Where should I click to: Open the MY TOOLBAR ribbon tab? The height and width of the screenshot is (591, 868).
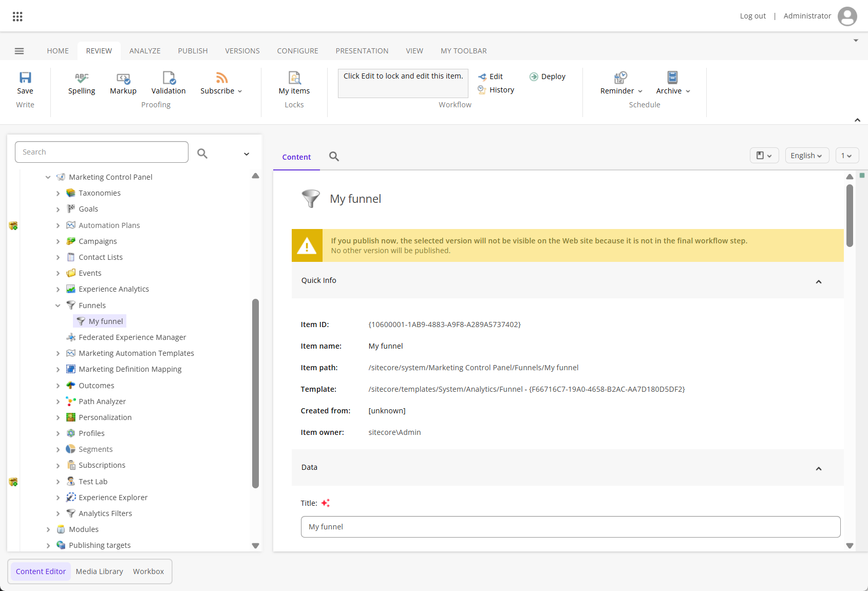click(x=464, y=51)
